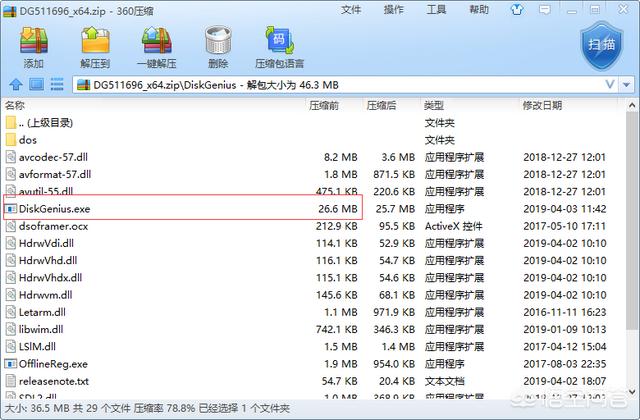
Task: Click the 2016-11-11 16:23 date cell
Action: pyautogui.click(x=564, y=312)
